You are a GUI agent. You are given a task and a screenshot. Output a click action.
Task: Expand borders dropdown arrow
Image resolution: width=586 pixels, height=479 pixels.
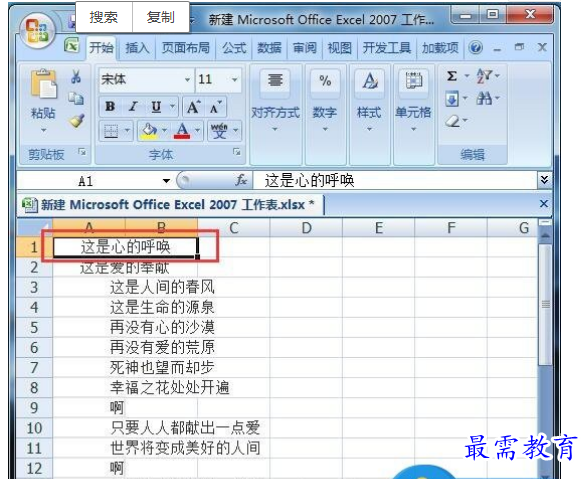pos(127,131)
